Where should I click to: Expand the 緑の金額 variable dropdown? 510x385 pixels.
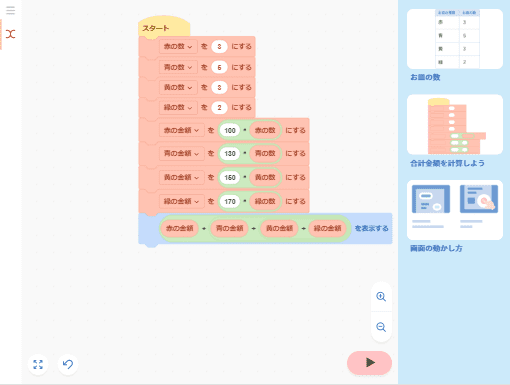[181, 201]
